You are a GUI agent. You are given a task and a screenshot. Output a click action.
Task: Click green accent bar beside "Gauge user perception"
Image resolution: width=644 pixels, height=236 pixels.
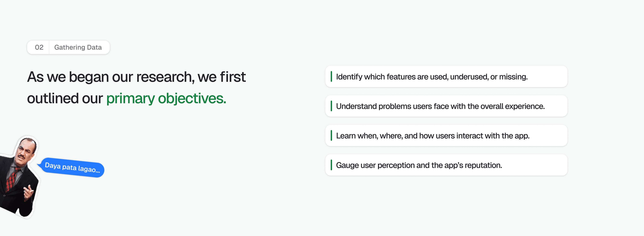click(x=331, y=165)
